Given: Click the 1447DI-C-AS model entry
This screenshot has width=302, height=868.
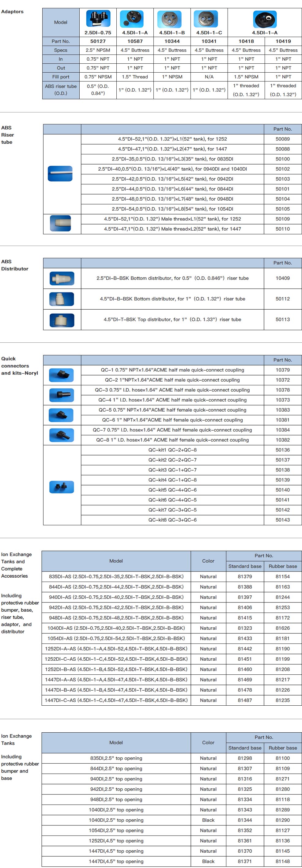Looking at the screenshot, I should [116, 700].
